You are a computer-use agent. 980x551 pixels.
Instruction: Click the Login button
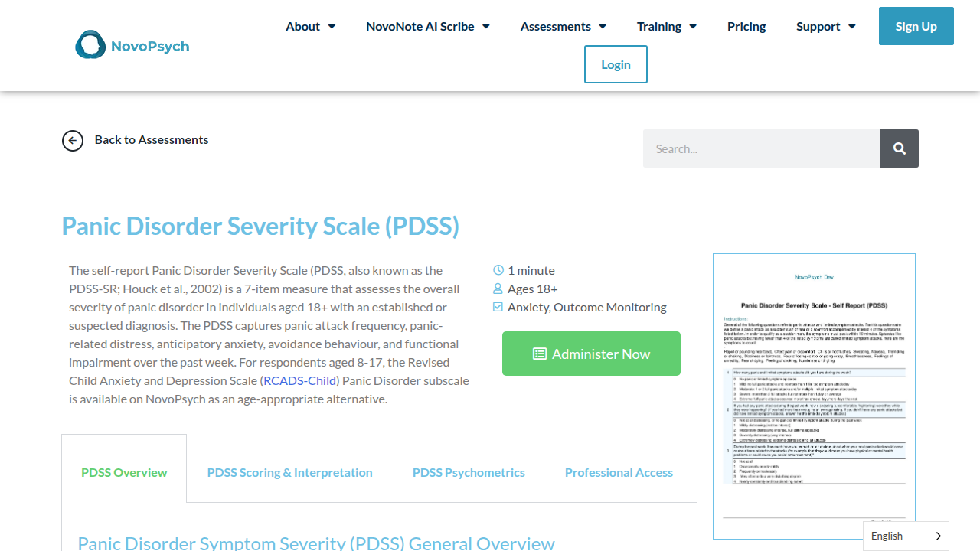tap(616, 64)
